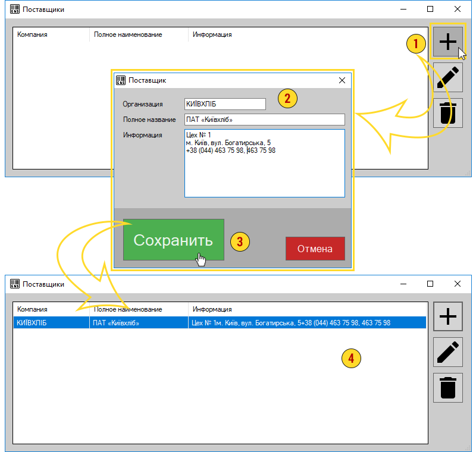Image resolution: width=476 pixels, height=452 pixels.
Task: Click Полное наименование column header in top window
Action: point(139,34)
